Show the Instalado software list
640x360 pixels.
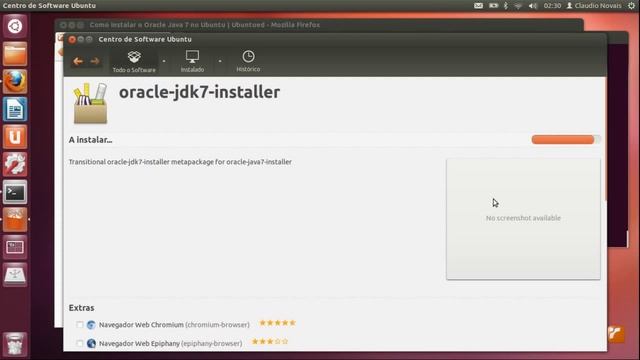192,61
